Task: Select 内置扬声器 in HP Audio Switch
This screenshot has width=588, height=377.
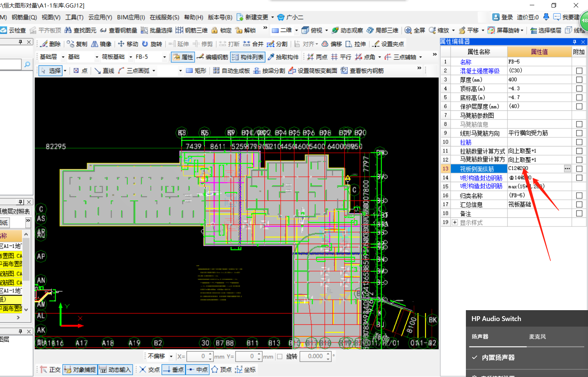Action: click(x=498, y=357)
